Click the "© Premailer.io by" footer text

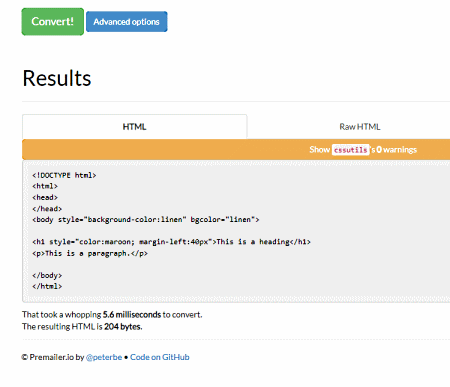[x=53, y=357]
